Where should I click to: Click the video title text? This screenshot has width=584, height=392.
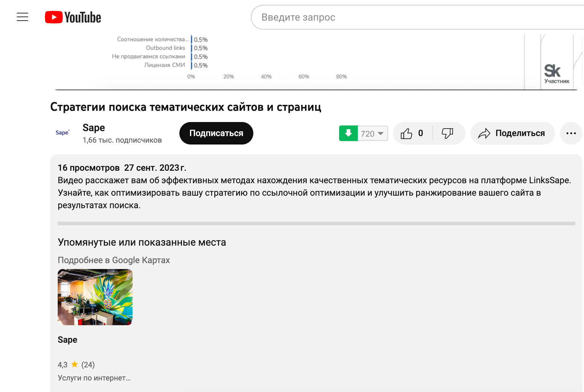point(186,107)
